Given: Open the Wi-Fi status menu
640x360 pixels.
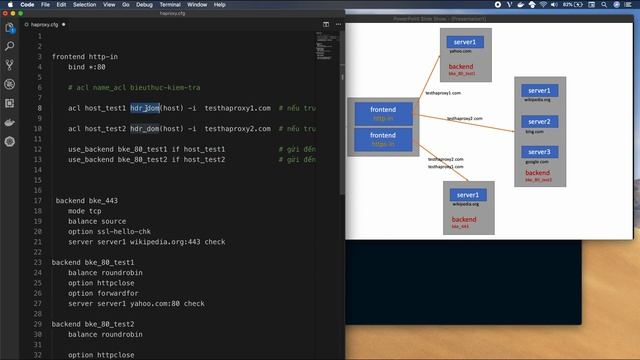Looking at the screenshot, I should pyautogui.click(x=543, y=4).
